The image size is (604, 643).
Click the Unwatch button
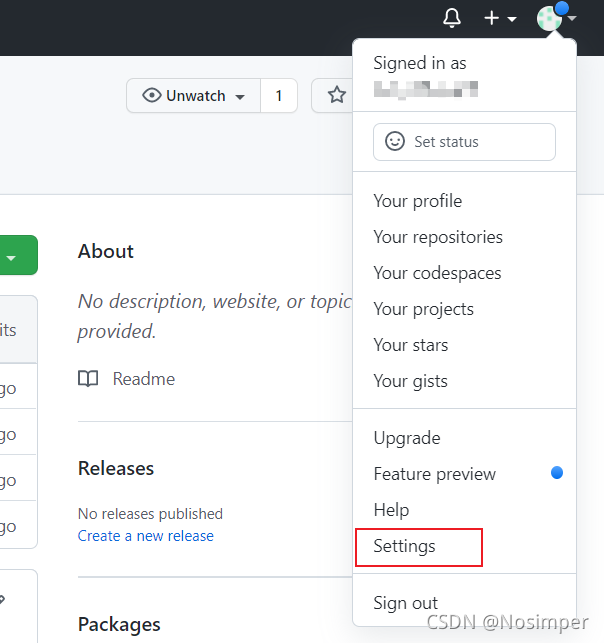194,96
